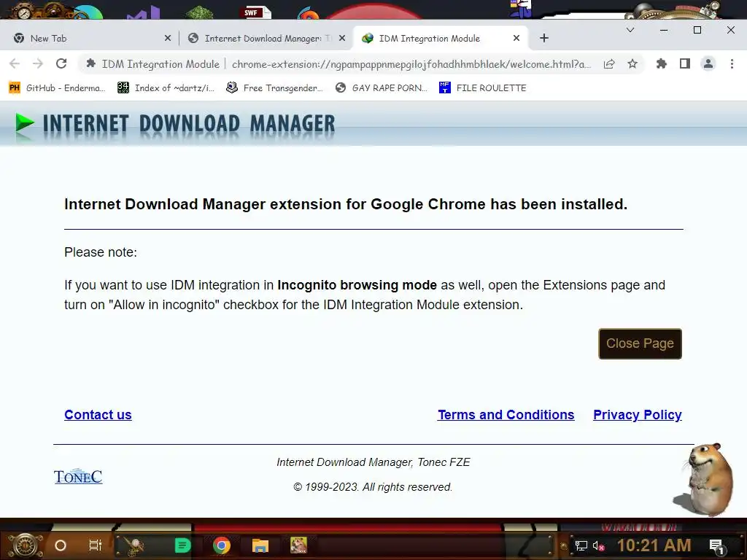Screen dimensions: 747x560
Task: Click the 10:21 AM taskbar clock
Action: tap(654, 545)
